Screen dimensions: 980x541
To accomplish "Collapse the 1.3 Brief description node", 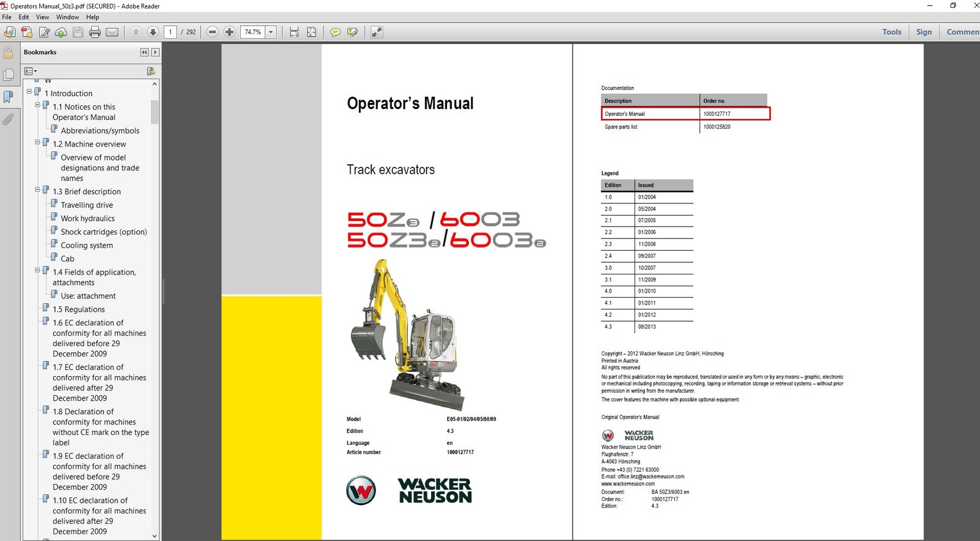I will (x=37, y=190).
